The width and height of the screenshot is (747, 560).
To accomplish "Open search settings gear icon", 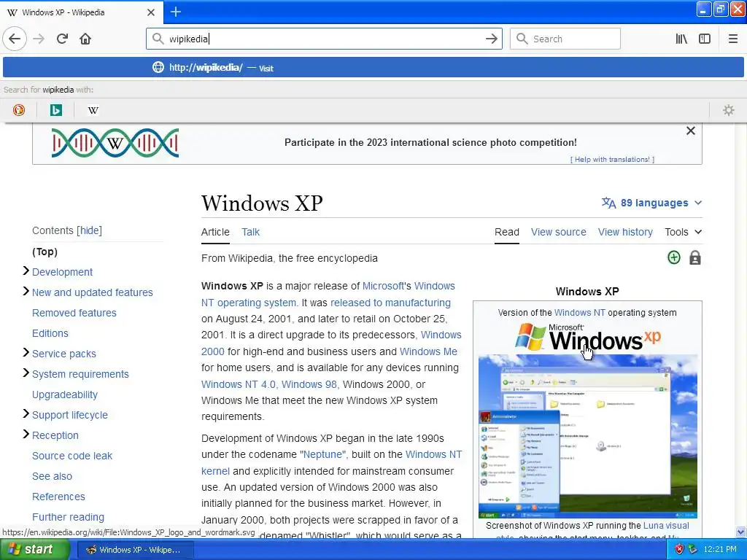I will pos(729,111).
